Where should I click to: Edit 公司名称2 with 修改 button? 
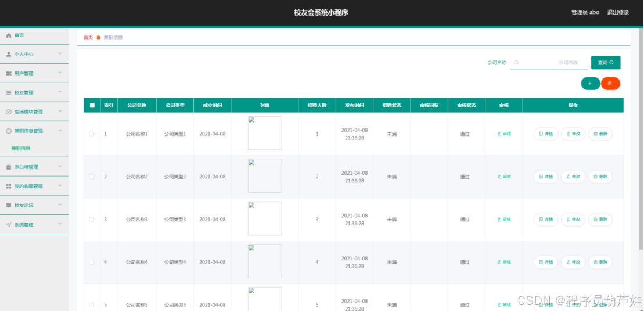[x=573, y=177]
